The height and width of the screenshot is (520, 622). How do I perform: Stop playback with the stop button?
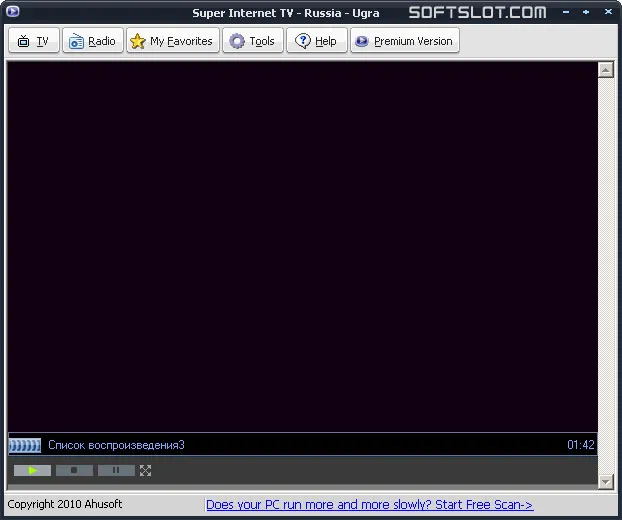click(x=74, y=470)
